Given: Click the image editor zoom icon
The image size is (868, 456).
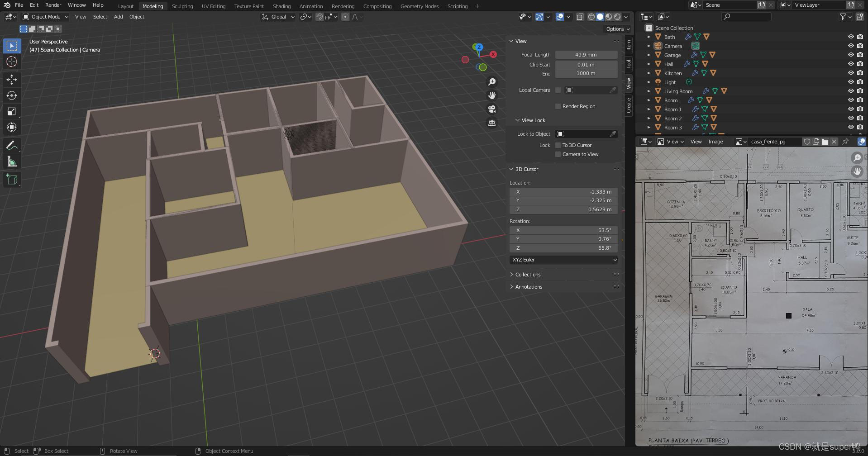Looking at the screenshot, I should [x=857, y=157].
